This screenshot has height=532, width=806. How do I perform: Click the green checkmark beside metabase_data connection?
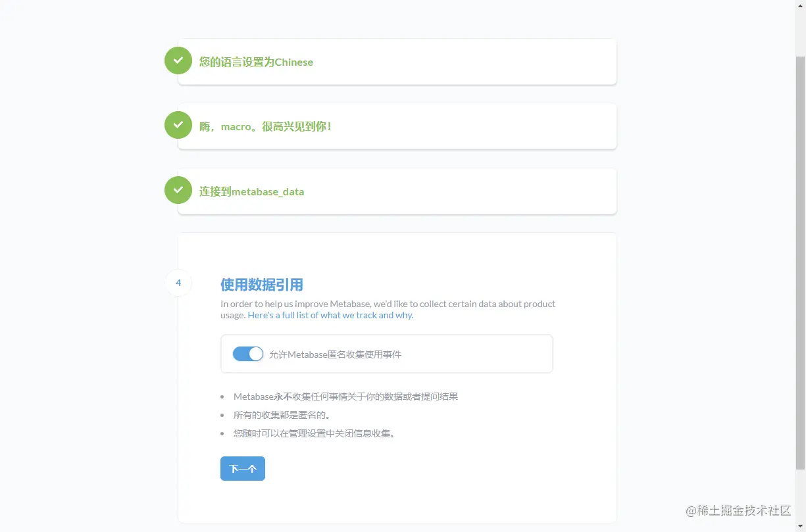tap(178, 190)
